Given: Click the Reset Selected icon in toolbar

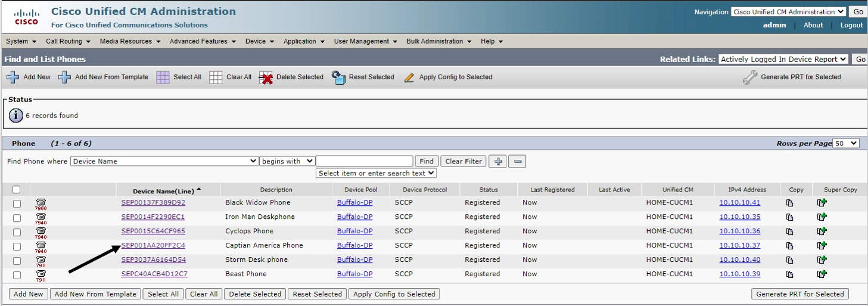Looking at the screenshot, I should click(x=338, y=78).
